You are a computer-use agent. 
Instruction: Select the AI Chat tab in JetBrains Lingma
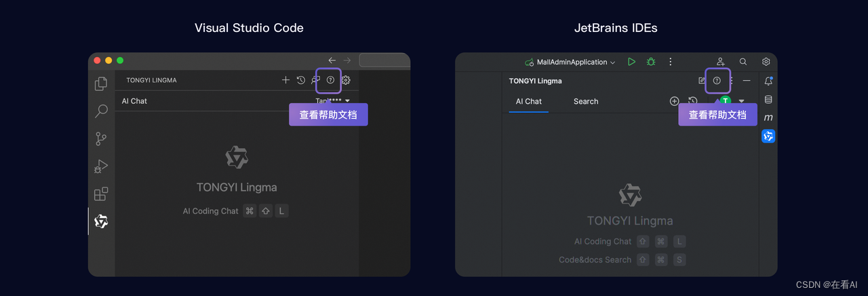pos(529,101)
